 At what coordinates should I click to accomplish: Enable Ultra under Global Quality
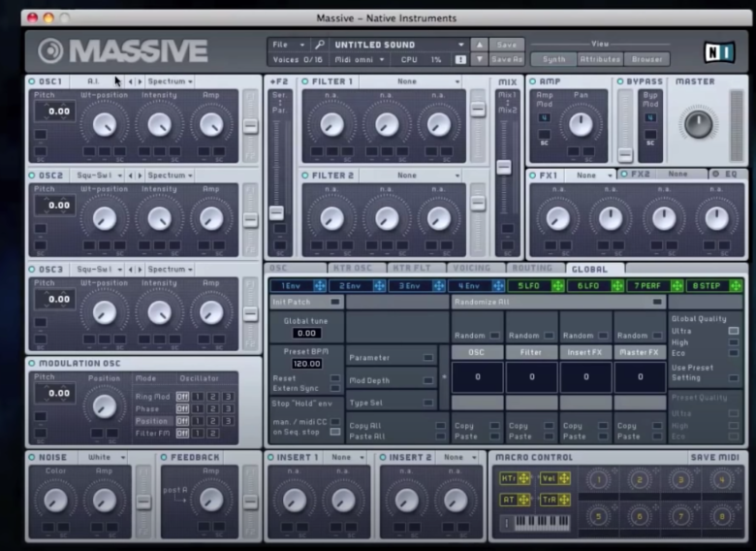point(734,331)
